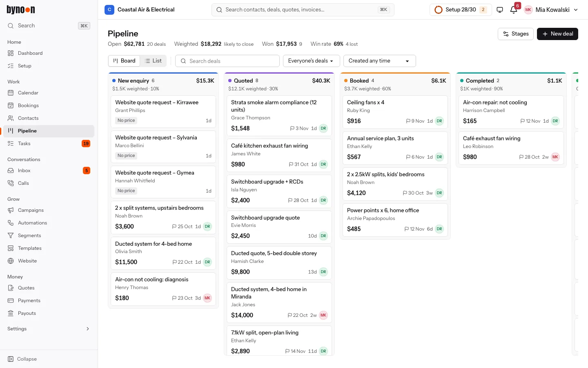This screenshot has width=588, height=368.
Task: Click the screen monitor icon in header
Action: pos(500,10)
